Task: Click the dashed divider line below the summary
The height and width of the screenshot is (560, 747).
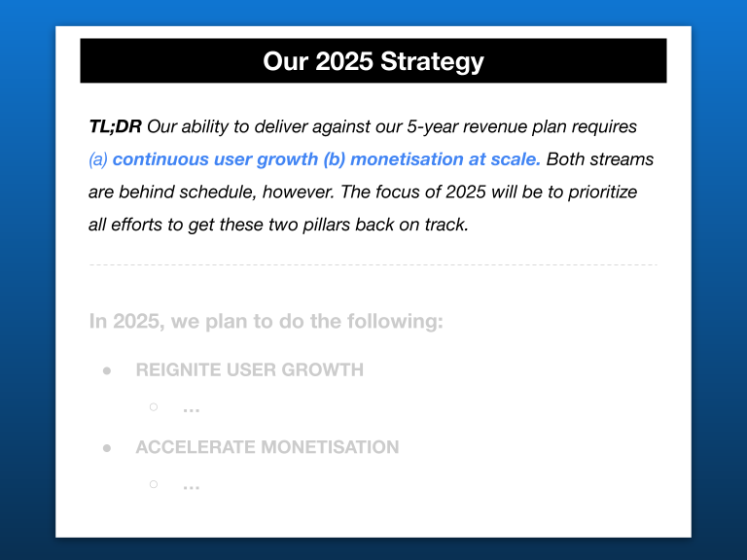Action: [x=373, y=264]
